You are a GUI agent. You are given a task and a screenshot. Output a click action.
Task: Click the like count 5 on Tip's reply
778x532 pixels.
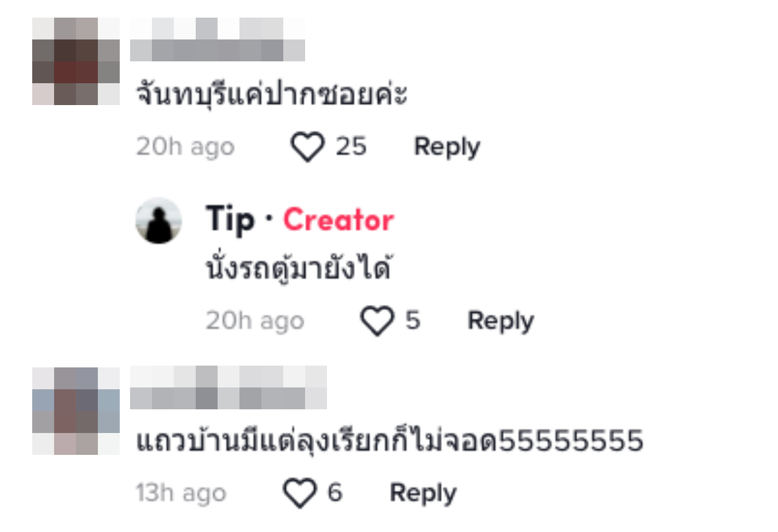(413, 321)
